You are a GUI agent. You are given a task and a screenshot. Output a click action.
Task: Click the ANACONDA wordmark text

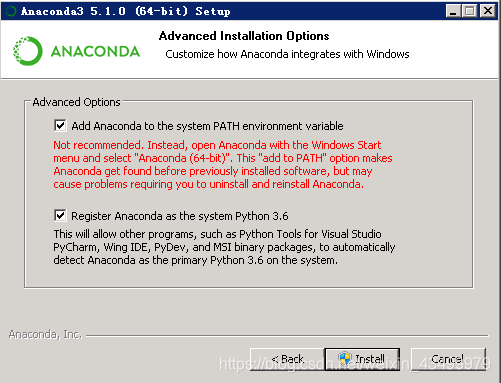point(95,51)
